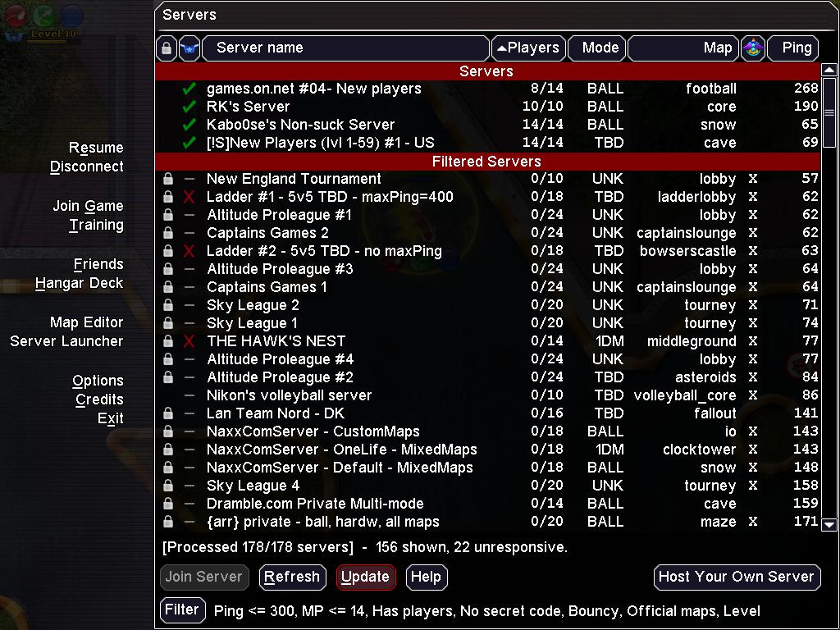The width and height of the screenshot is (840, 630).
Task: Open the Map Editor
Action: coord(87,322)
